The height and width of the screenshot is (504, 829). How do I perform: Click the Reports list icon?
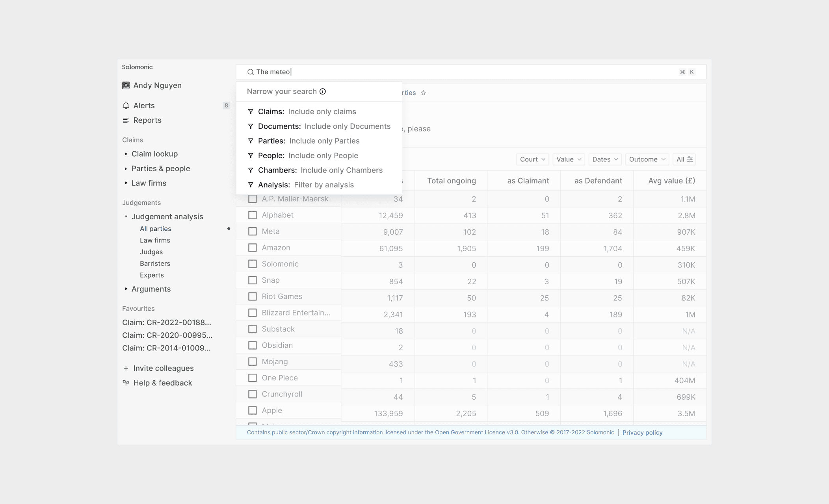pos(126,120)
